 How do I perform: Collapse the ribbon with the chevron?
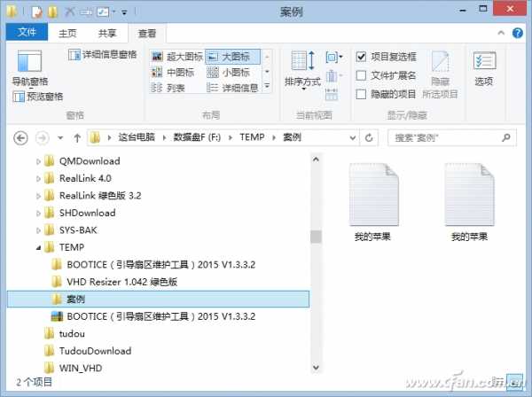[x=501, y=33]
